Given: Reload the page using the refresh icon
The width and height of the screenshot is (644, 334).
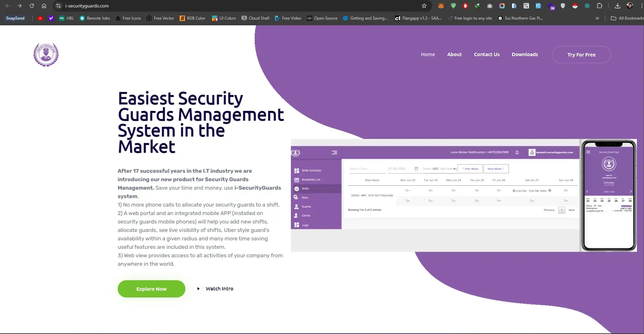Looking at the screenshot, I should click(32, 6).
